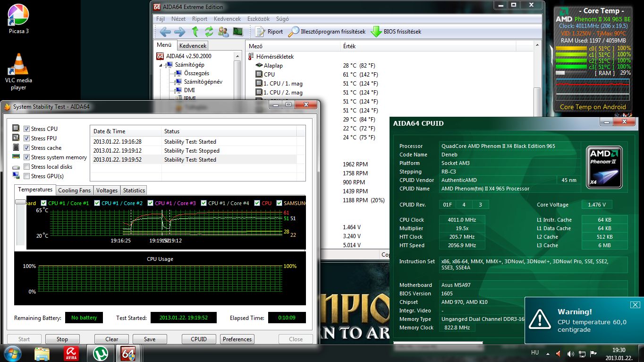Enable the Stress GPU(s) checkbox

click(27, 176)
